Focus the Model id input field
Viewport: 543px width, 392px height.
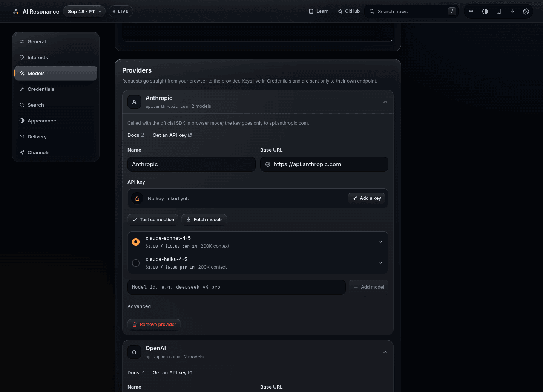pyautogui.click(x=236, y=287)
